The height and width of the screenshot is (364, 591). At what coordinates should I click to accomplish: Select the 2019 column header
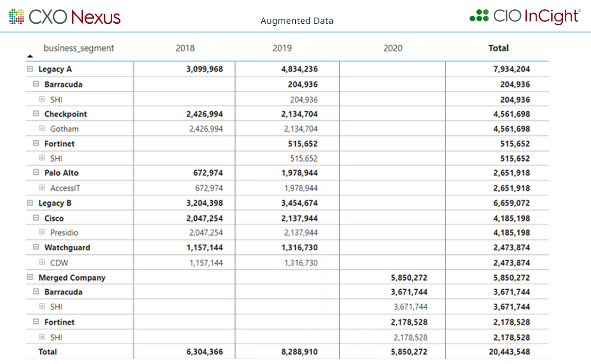[282, 48]
